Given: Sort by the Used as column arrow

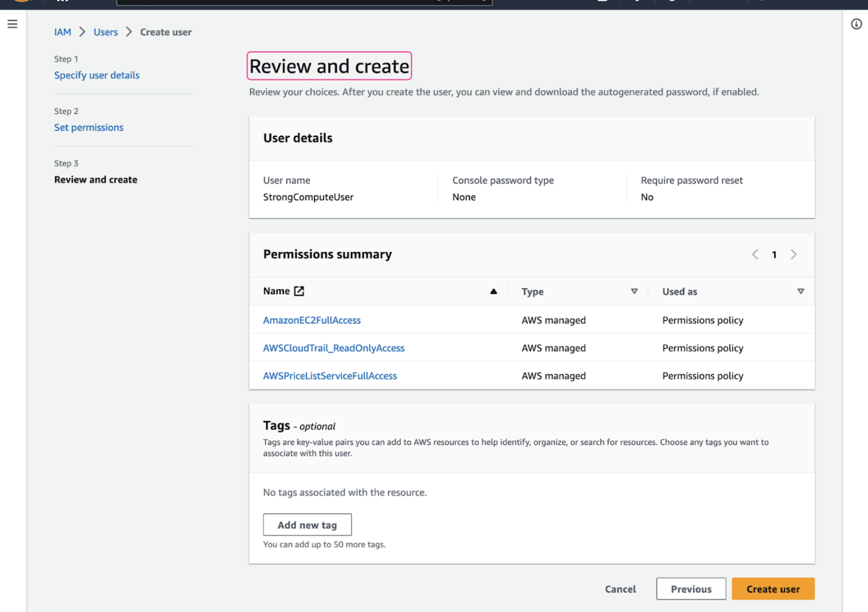Looking at the screenshot, I should pos(800,291).
